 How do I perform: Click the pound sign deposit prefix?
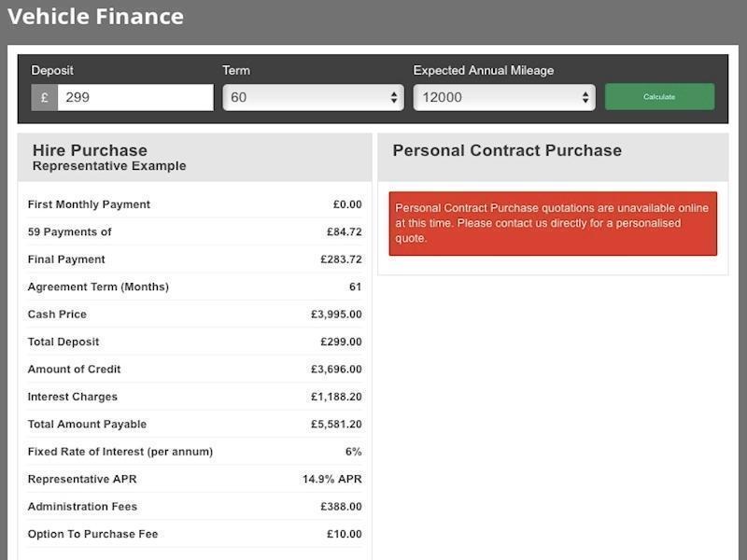point(44,97)
